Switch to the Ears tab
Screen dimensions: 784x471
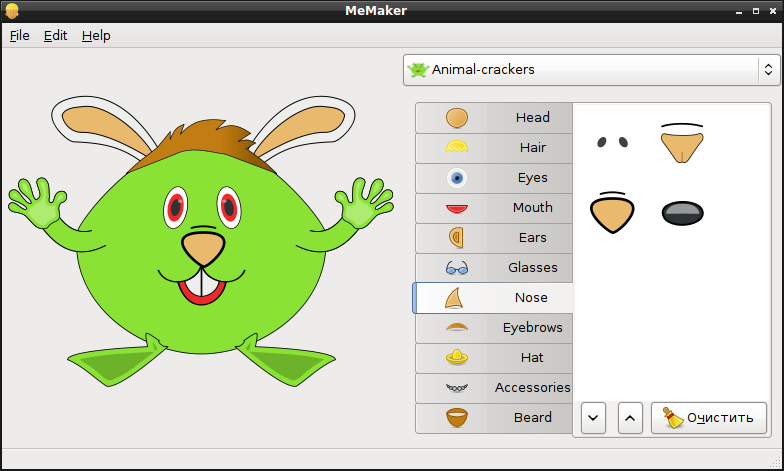pos(494,238)
